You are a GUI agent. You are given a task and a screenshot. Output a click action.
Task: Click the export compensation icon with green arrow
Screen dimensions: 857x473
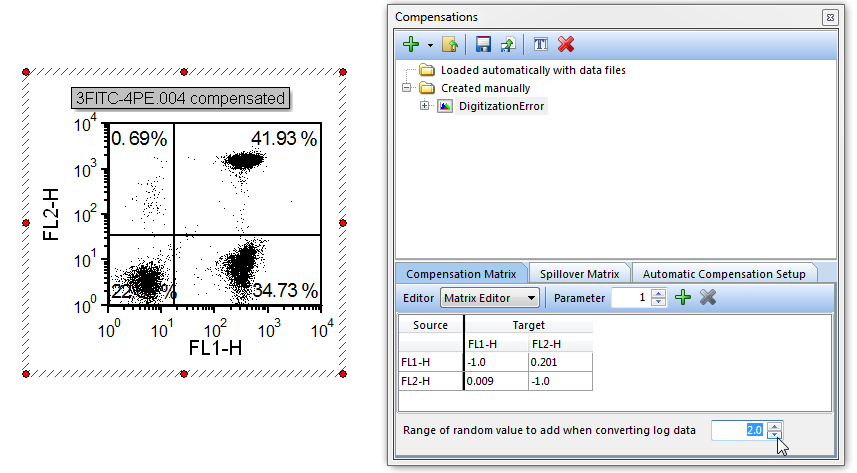(x=507, y=45)
